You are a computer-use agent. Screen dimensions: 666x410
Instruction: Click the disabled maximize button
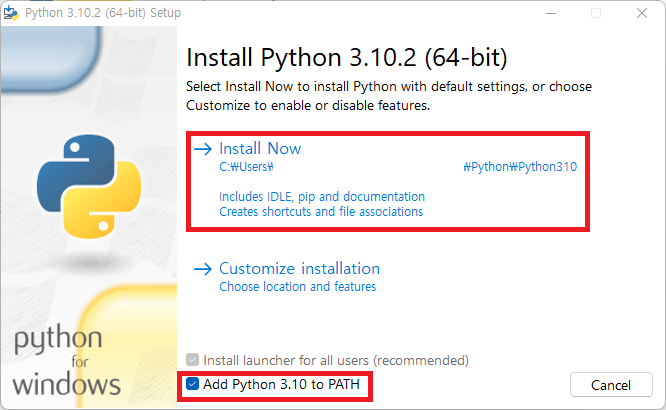[x=596, y=13]
